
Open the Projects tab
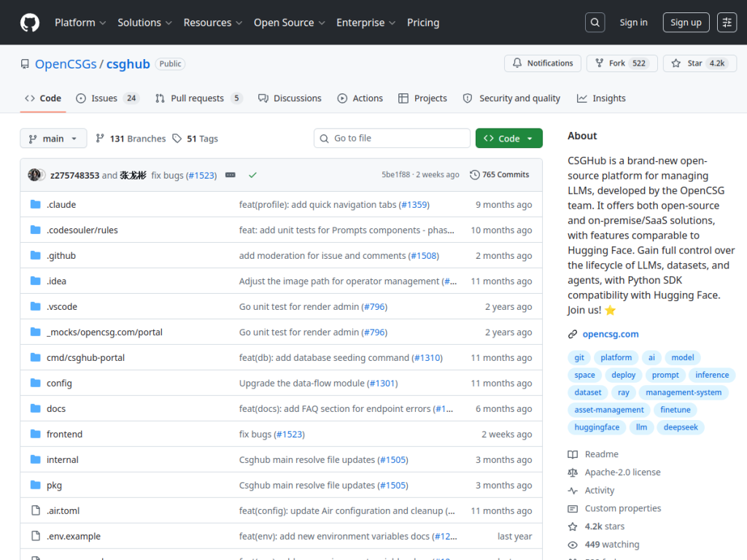[422, 98]
